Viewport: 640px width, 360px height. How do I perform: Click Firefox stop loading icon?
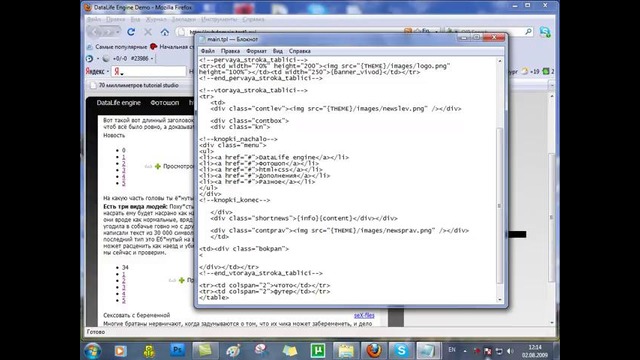point(148,31)
